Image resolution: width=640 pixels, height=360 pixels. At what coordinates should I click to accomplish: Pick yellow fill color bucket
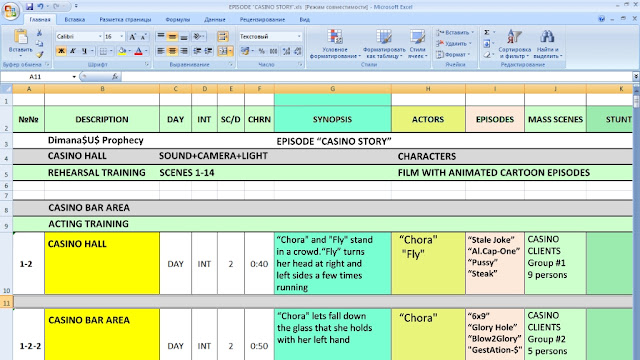click(122, 51)
